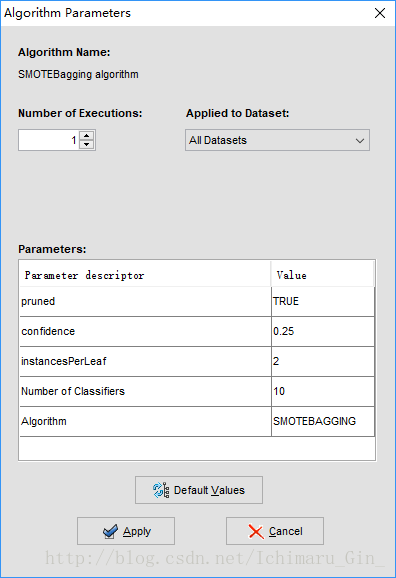Image resolution: width=396 pixels, height=578 pixels.
Task: Click the refresh icon on Default Values
Action: click(x=161, y=490)
